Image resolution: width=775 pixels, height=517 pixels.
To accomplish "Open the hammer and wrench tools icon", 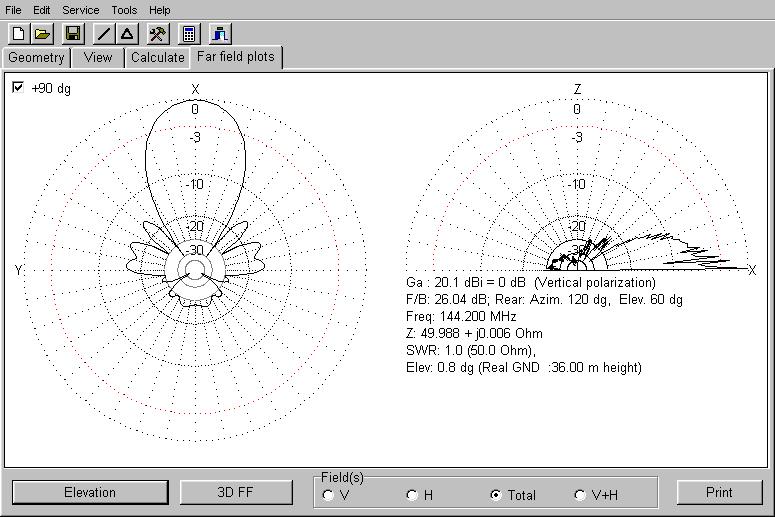I will (158, 34).
